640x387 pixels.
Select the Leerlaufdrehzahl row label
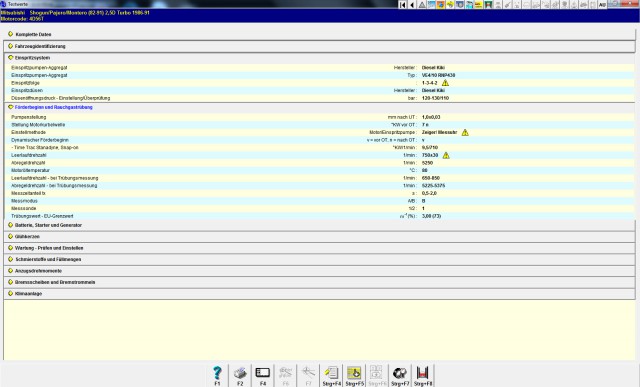coord(29,155)
